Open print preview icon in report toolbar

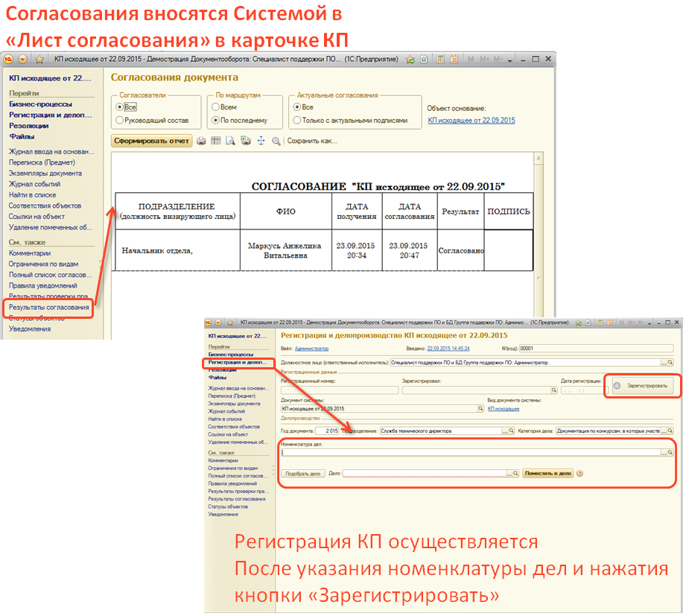coord(231,141)
